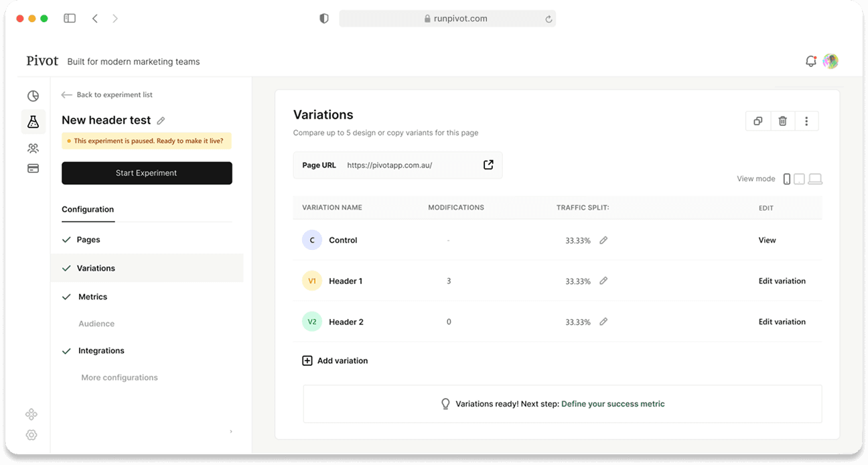Click the V1 yellow variation badge
868x465 pixels.
click(312, 281)
